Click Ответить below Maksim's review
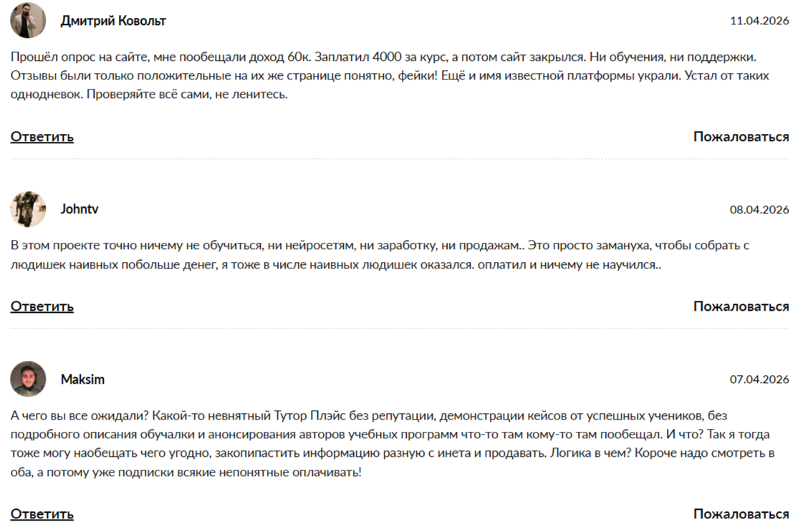 pyautogui.click(x=42, y=513)
